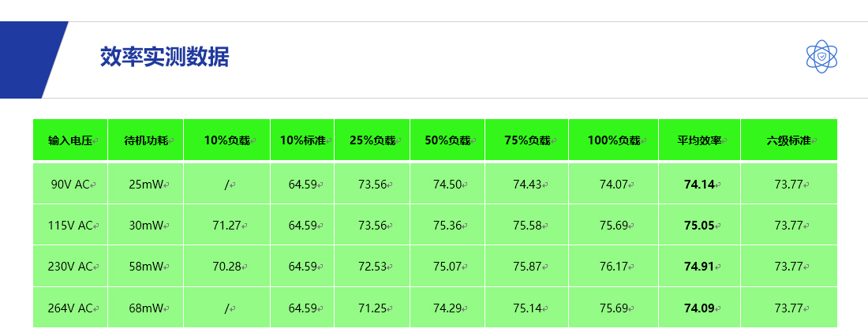This screenshot has height=336, width=868.
Task: Click the 10%负载 column header
Action: (x=226, y=140)
